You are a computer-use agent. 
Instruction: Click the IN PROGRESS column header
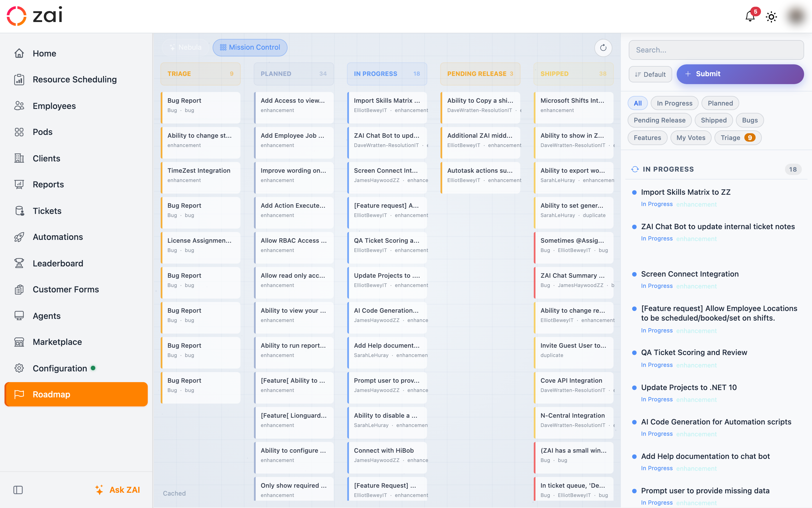[x=387, y=74]
